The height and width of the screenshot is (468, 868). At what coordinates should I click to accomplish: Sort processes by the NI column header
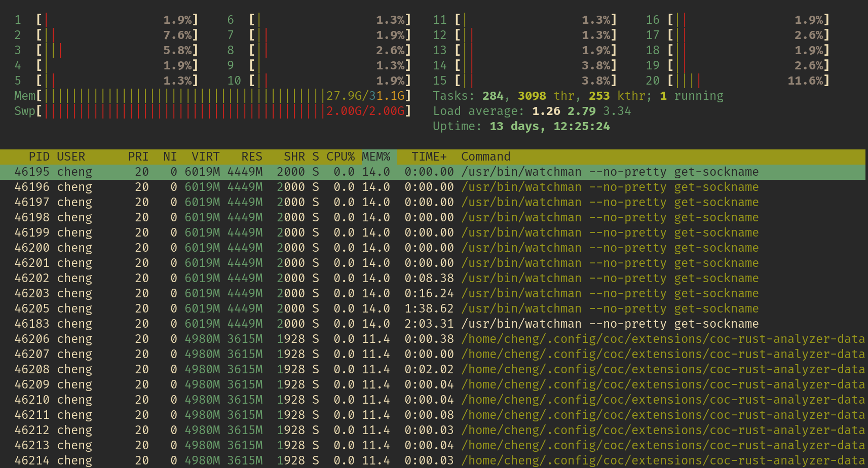click(170, 157)
